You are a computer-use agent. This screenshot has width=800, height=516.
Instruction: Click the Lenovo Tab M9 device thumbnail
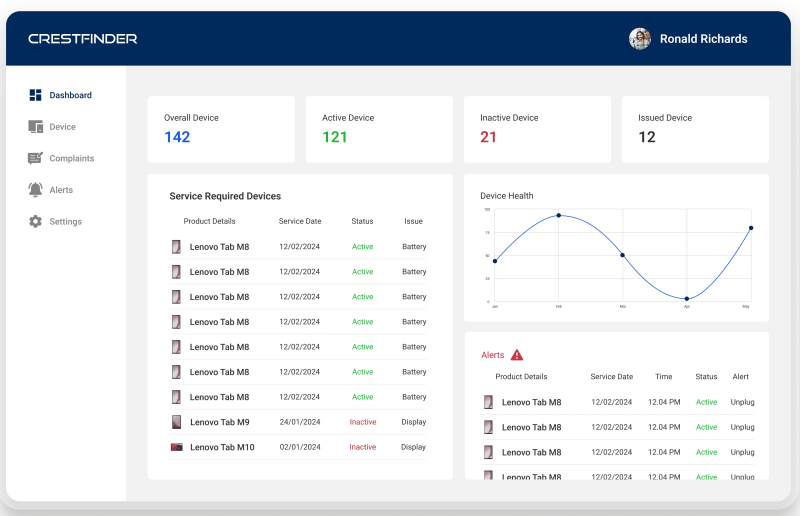[177, 422]
